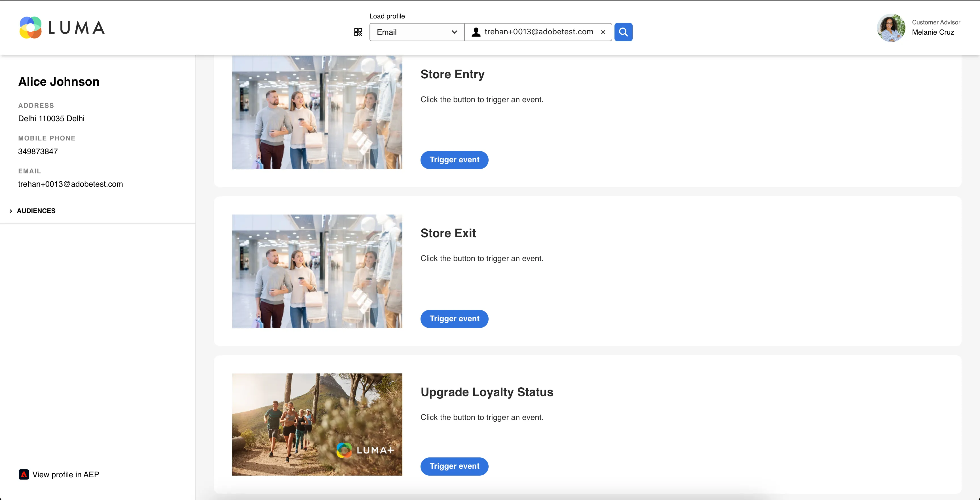Viewport: 980px width, 500px height.
Task: Click the LUMA logo
Action: 62,28
